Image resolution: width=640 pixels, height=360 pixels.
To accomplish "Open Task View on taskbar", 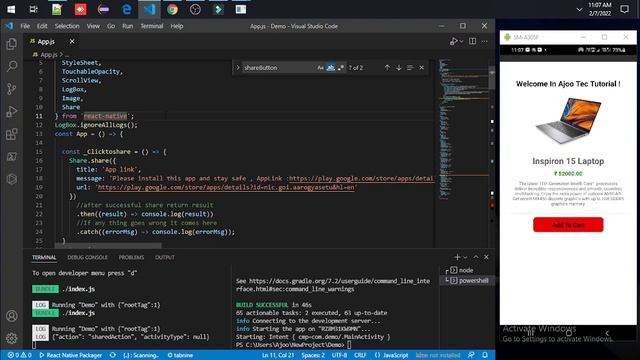I will tap(33, 9).
